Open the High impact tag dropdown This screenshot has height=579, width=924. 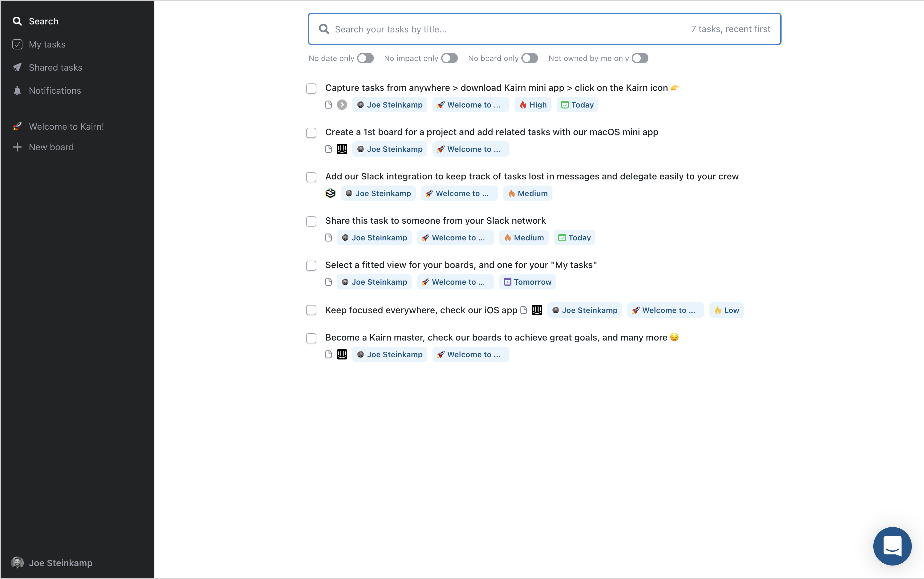click(x=533, y=105)
